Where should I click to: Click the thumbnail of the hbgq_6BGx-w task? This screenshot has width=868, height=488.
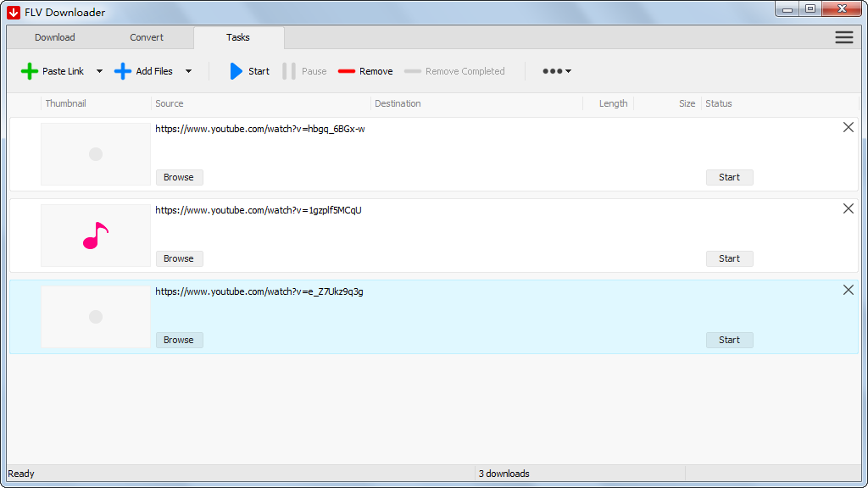pos(96,154)
